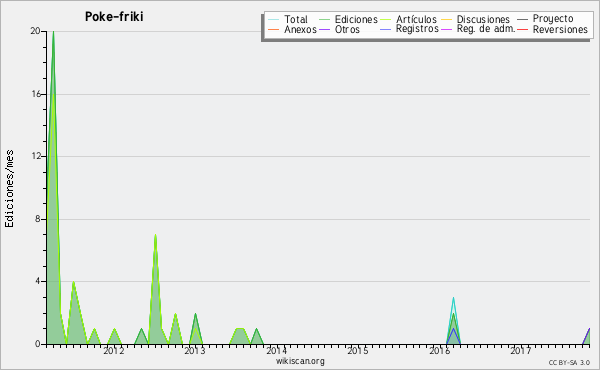The height and width of the screenshot is (370, 600).
Task: Click the 2015 x-axis label
Action: (x=357, y=350)
